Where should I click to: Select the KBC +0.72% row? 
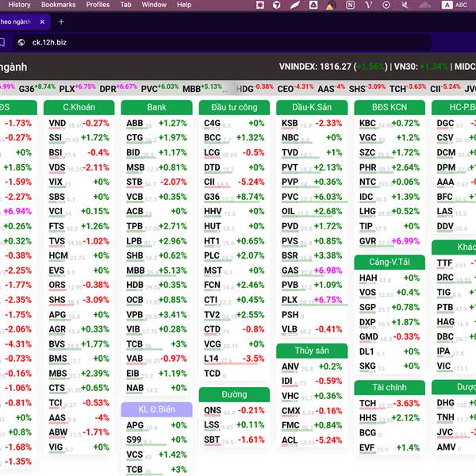click(390, 123)
